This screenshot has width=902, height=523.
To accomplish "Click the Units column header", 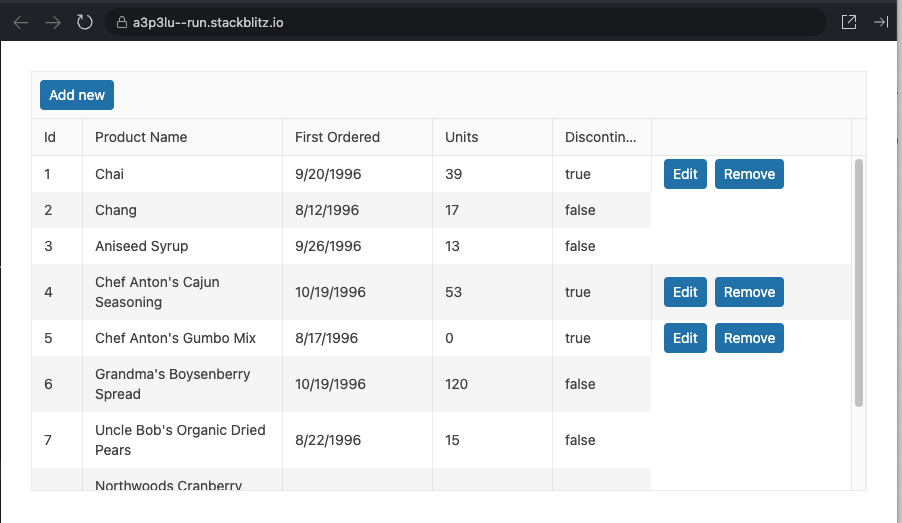I will pyautogui.click(x=462, y=137).
